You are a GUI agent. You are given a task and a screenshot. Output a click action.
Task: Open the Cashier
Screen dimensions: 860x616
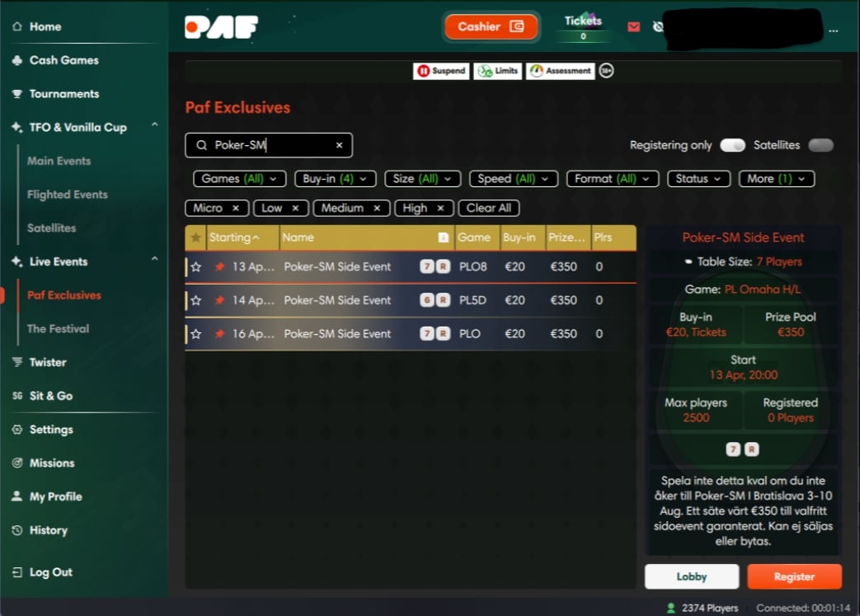tap(491, 26)
